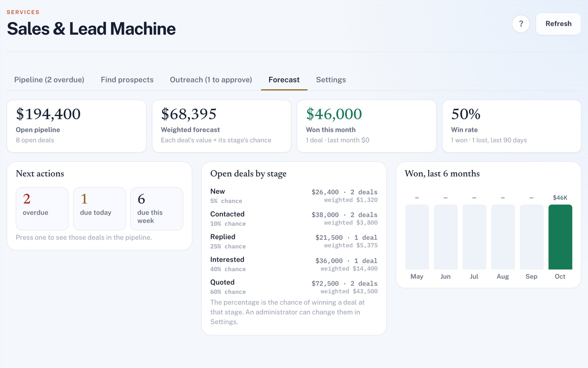
Task: Click the green Oct bar in chart
Action: [560, 237]
